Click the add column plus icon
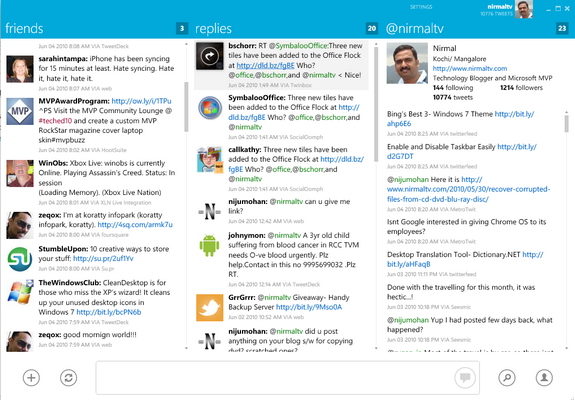The image size is (575, 400). pos(31,378)
